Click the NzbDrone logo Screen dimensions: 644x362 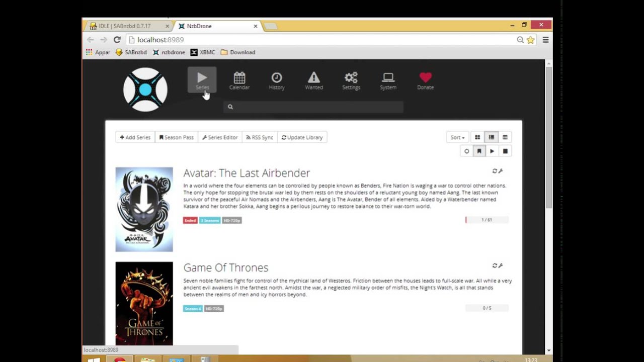(x=145, y=89)
